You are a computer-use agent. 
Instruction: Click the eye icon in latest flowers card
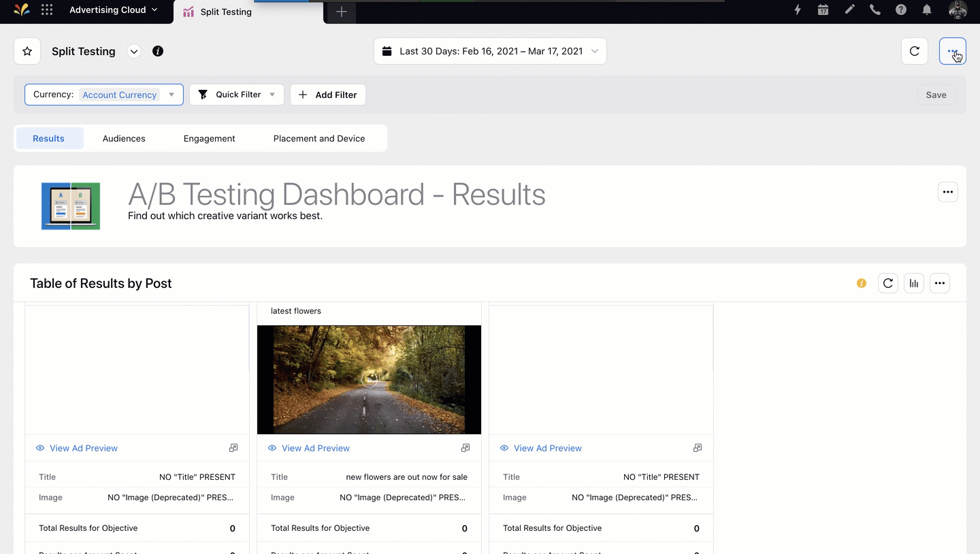click(x=272, y=448)
